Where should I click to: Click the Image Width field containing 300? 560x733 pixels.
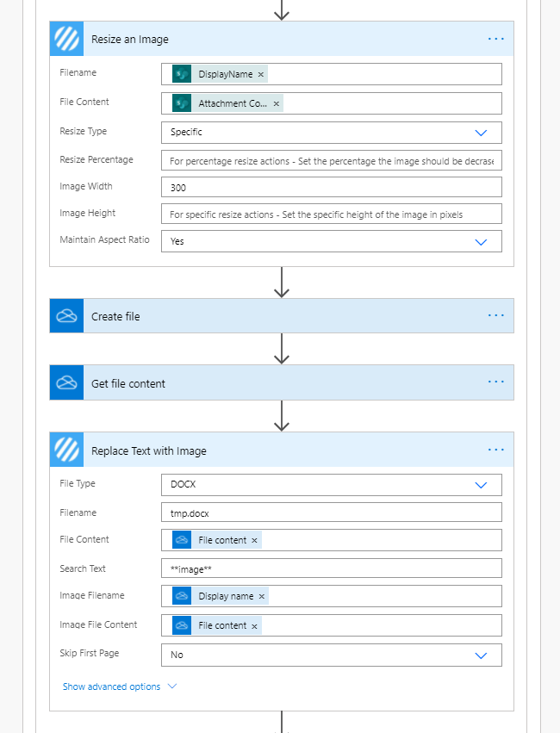331,188
